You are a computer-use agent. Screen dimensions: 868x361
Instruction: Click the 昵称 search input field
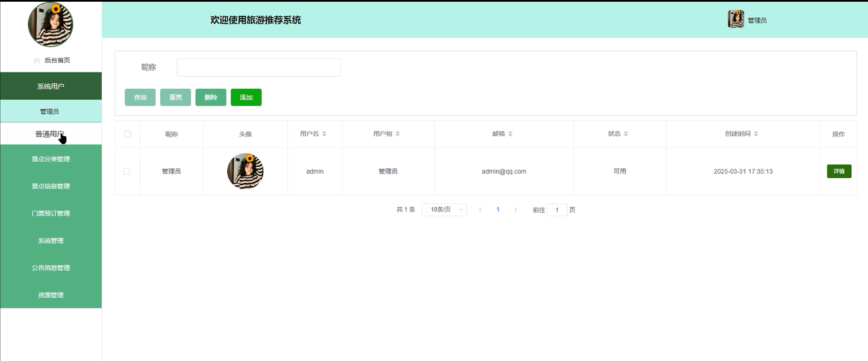[x=258, y=67]
